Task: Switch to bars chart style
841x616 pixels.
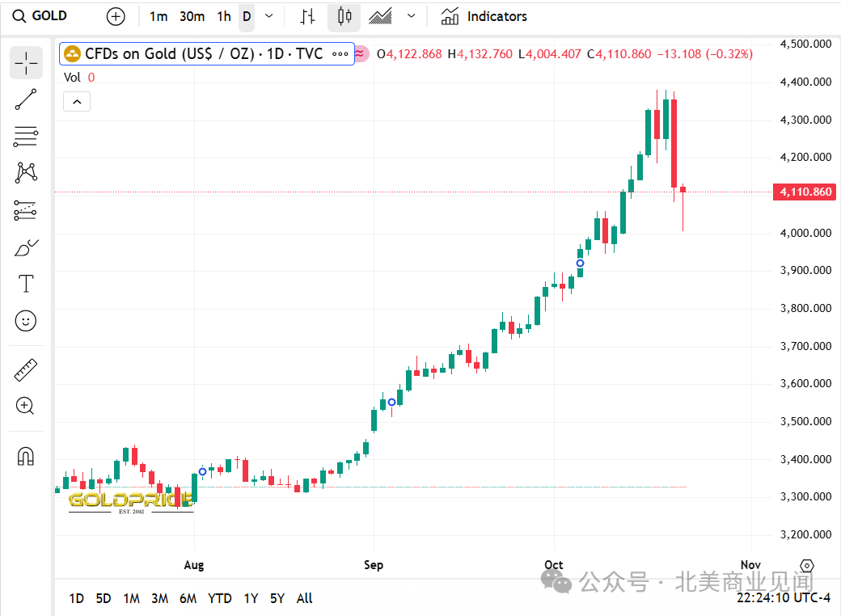Action: click(307, 16)
